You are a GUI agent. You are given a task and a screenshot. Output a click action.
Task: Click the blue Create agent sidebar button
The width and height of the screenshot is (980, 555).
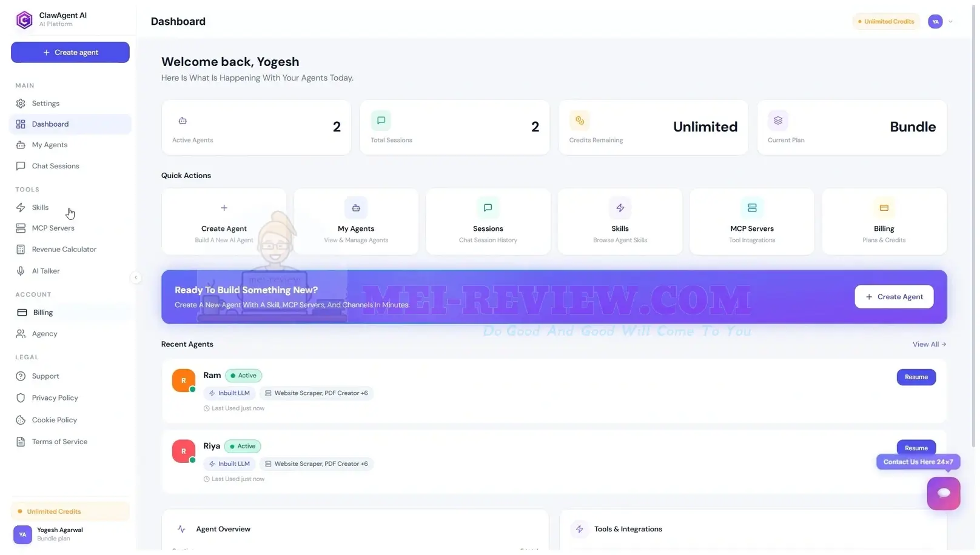pos(70,53)
